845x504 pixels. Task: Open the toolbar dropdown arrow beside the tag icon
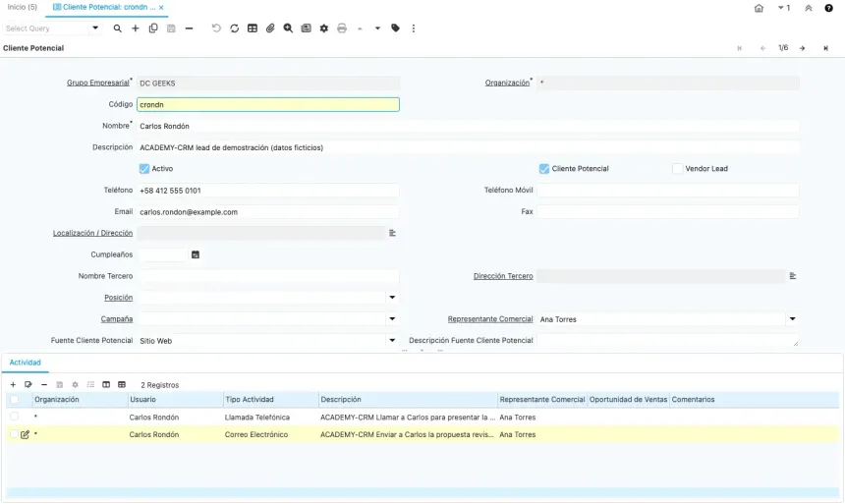pos(377,28)
